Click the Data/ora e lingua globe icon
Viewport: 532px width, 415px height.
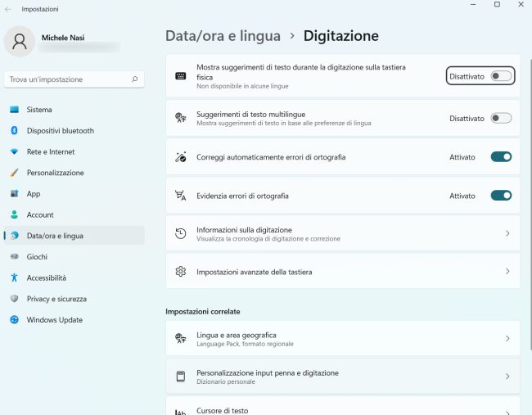[14, 236]
